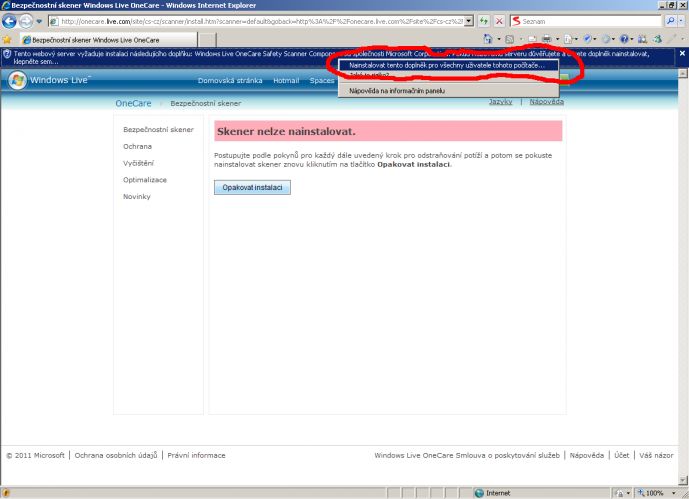
Task: Expand the Help dropdown arrow
Action: [x=632, y=39]
